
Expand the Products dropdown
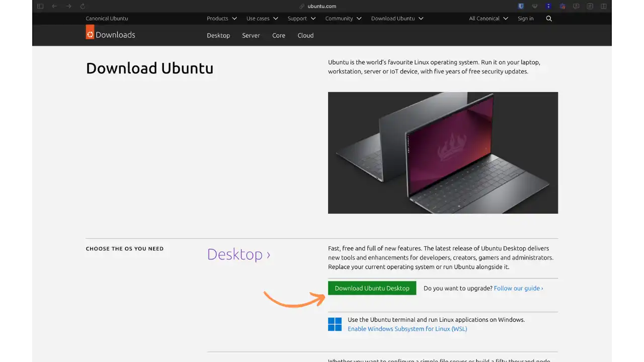pyautogui.click(x=221, y=18)
